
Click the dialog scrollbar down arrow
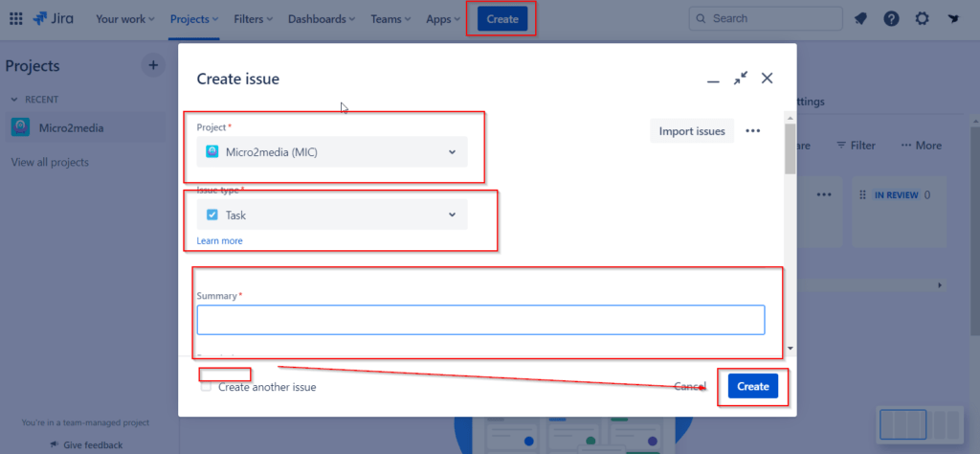point(790,349)
